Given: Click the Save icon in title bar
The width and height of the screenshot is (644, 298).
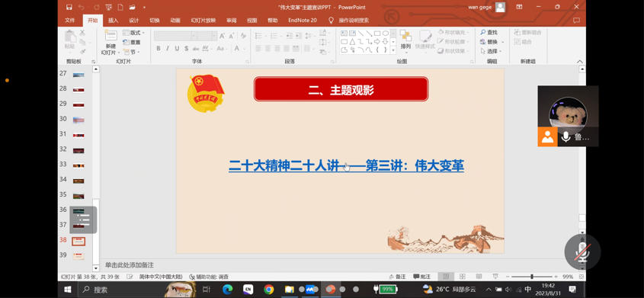Looking at the screenshot, I should 69,7.
